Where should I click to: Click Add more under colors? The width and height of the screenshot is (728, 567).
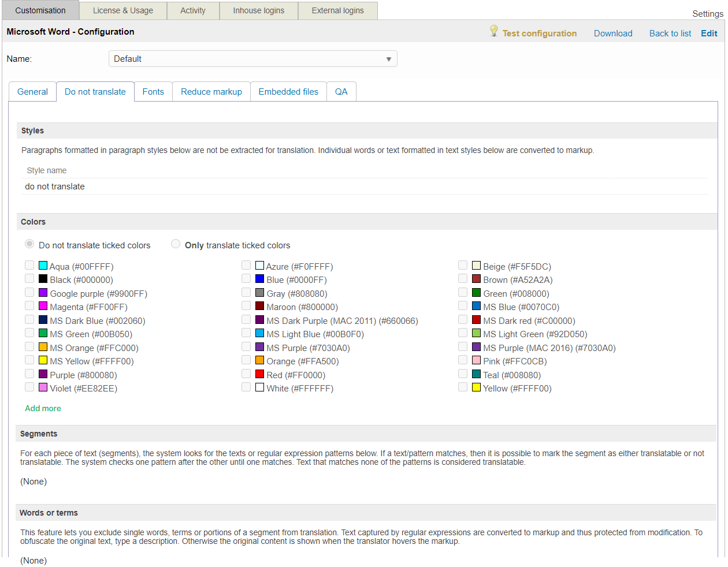click(43, 408)
